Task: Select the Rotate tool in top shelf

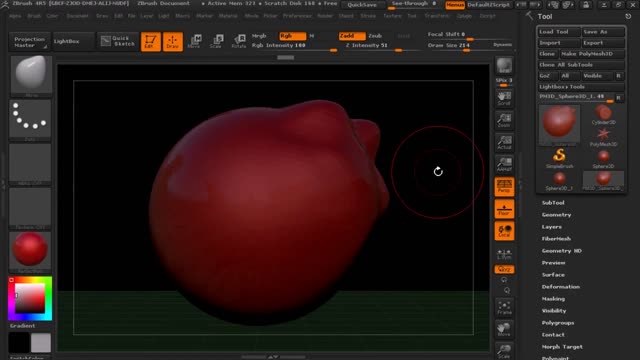Action: (x=238, y=42)
